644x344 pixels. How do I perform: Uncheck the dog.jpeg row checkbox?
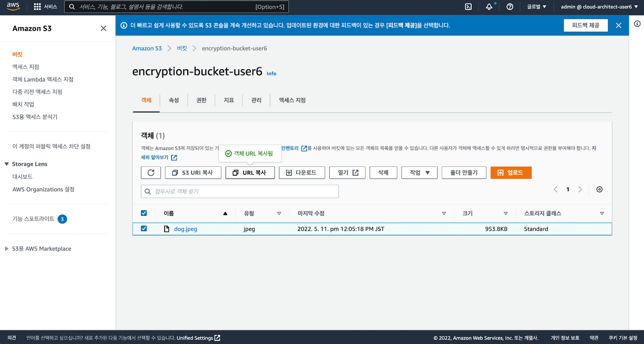coord(144,228)
